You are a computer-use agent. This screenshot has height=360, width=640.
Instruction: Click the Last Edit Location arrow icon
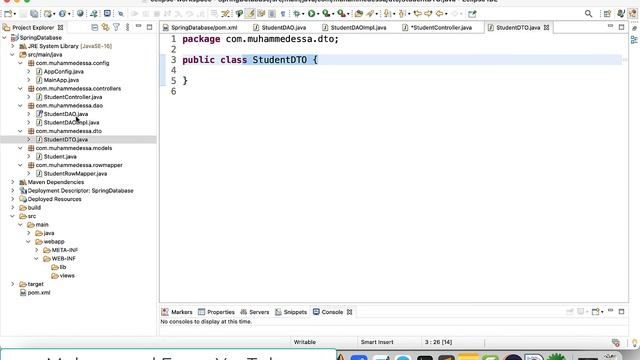point(417,14)
